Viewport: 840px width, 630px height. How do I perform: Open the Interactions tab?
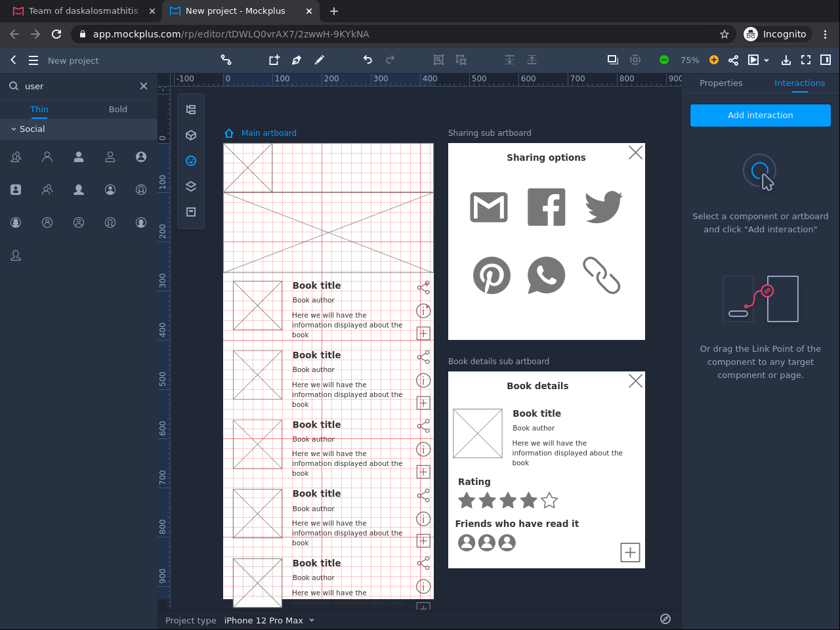[x=799, y=83]
